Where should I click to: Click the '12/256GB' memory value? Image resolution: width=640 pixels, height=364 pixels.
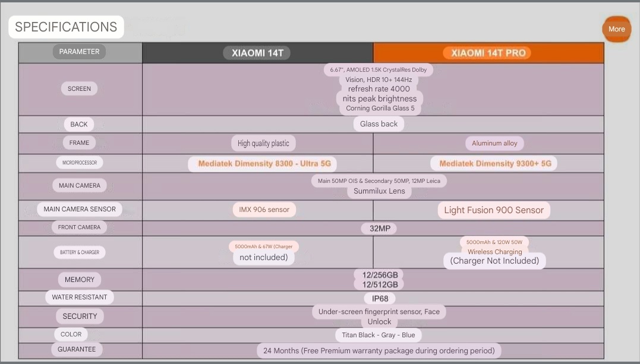point(380,275)
